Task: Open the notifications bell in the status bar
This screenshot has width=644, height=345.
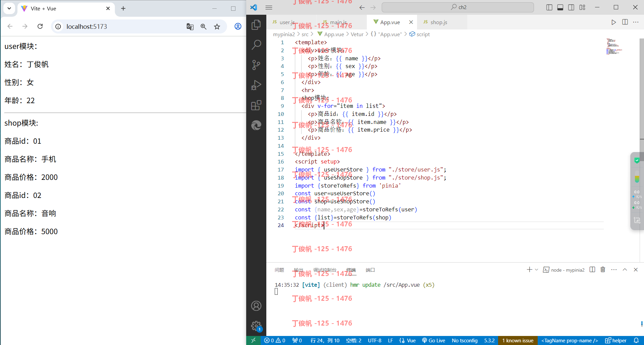Action: tap(636, 341)
